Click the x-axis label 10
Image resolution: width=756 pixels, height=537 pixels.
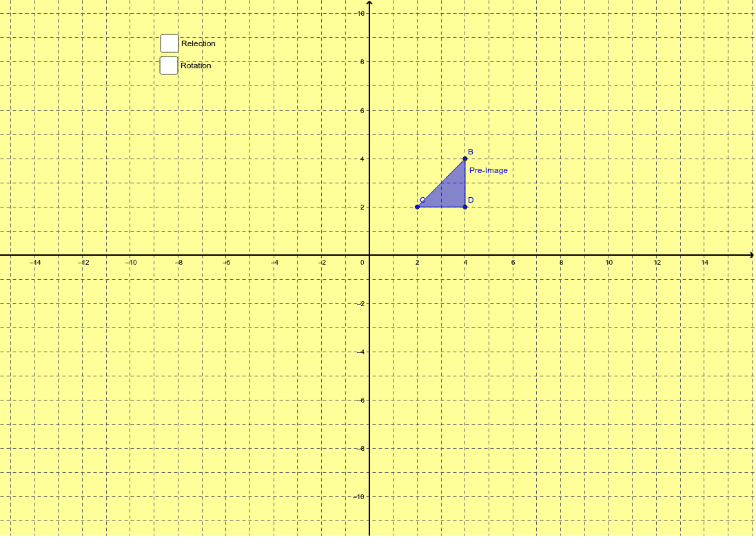609,263
